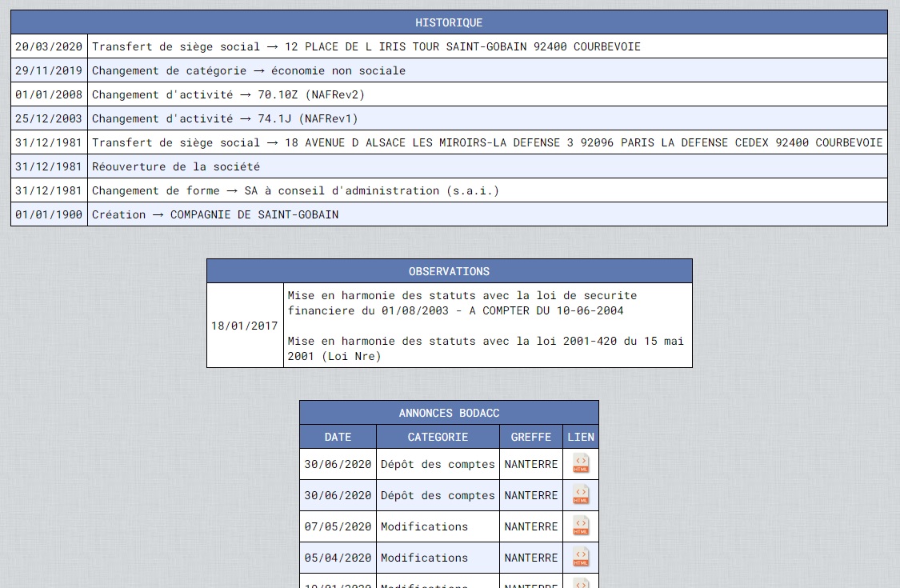Click the OBSERVATIONS table header
Screen dimensions: 900x588
point(450,271)
